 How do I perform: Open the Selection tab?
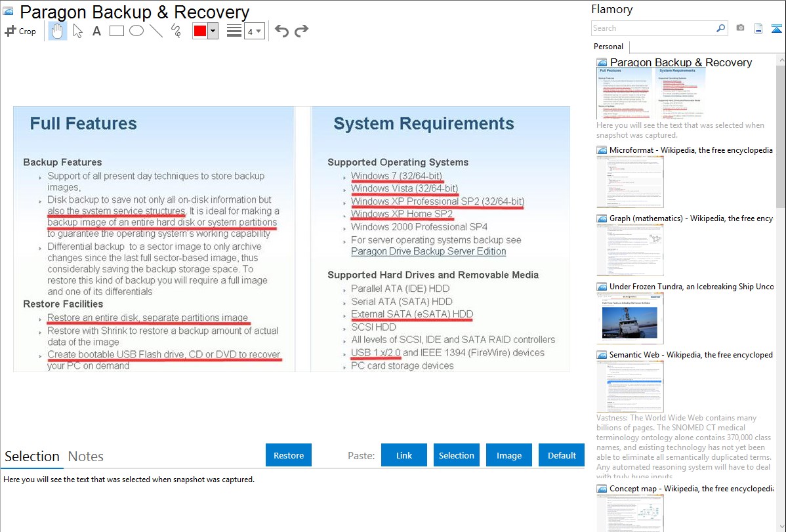(32, 457)
